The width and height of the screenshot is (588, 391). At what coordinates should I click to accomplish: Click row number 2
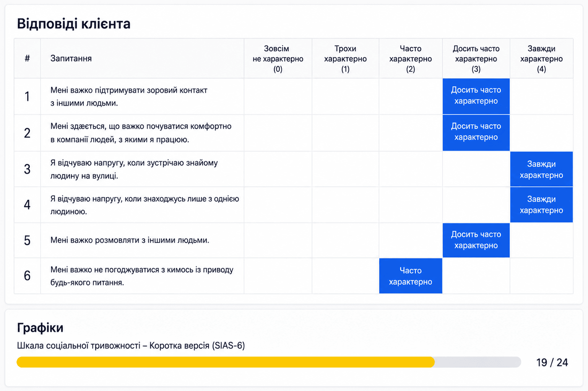[27, 133]
